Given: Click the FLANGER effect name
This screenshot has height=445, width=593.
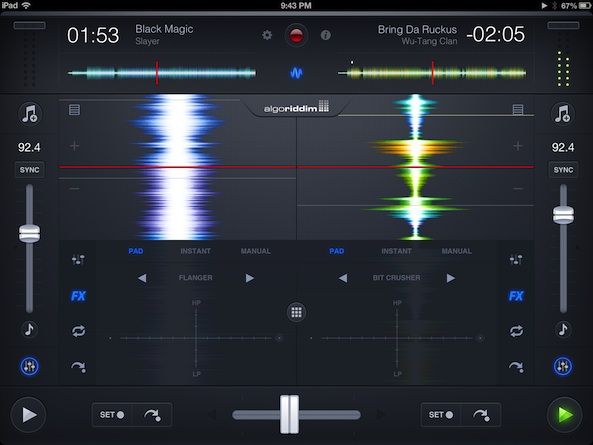Looking at the screenshot, I should (x=196, y=278).
